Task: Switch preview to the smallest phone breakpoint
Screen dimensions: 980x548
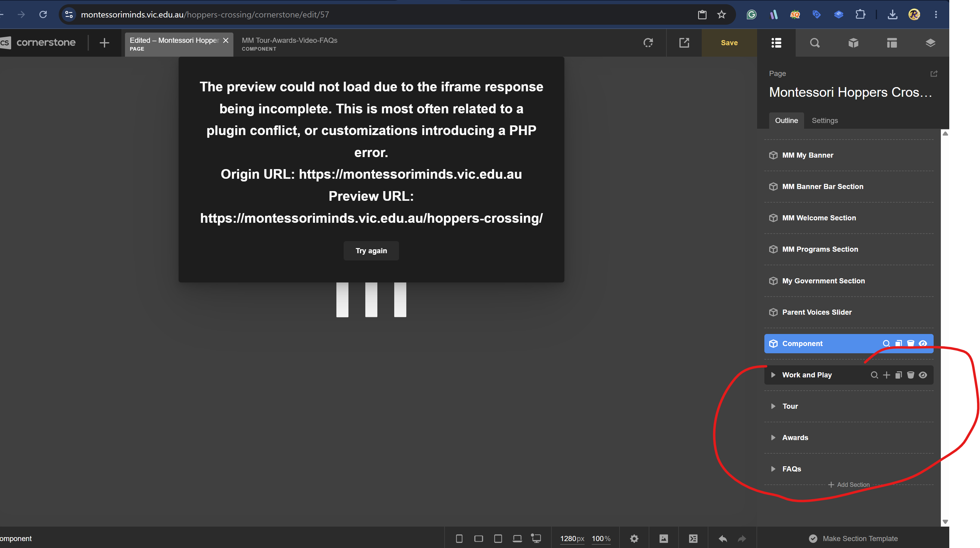Action: 459,538
